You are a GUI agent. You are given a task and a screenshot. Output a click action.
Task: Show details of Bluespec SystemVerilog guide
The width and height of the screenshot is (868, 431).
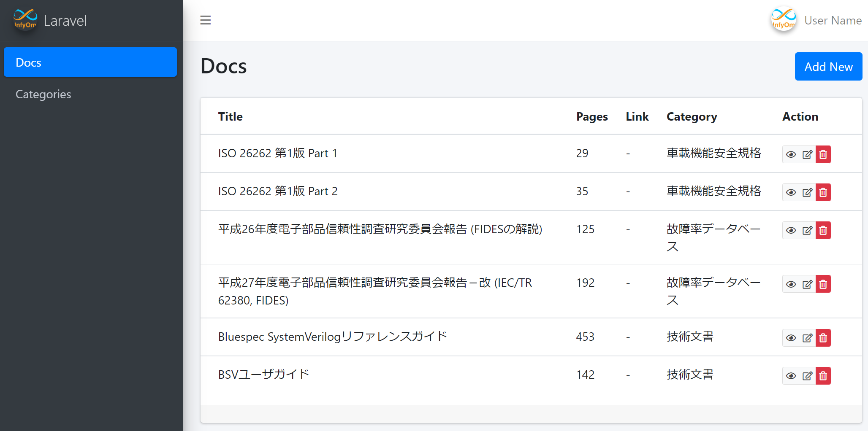coord(791,338)
